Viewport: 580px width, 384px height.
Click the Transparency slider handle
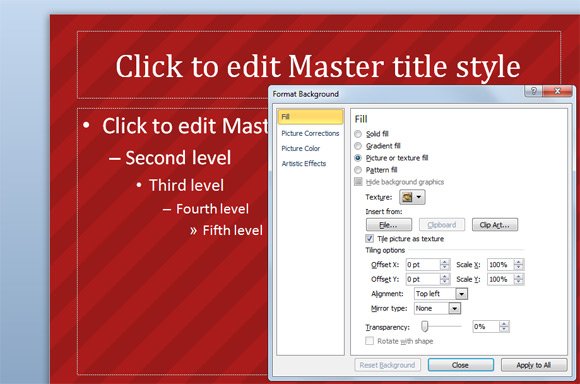[x=425, y=326]
